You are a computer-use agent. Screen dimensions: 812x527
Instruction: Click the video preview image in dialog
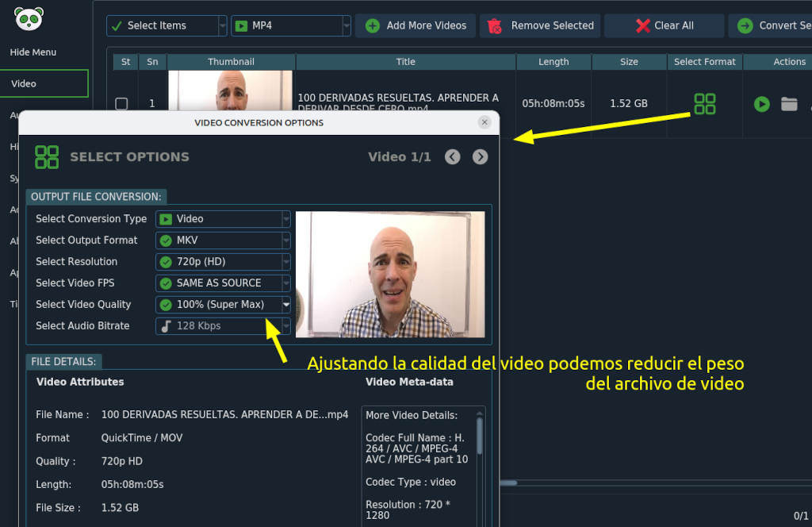[390, 274]
